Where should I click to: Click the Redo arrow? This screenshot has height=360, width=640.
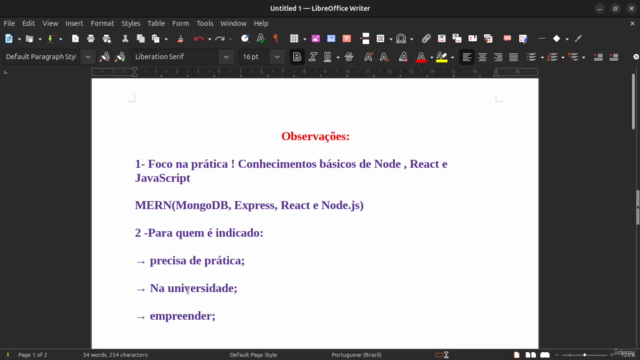(220, 39)
